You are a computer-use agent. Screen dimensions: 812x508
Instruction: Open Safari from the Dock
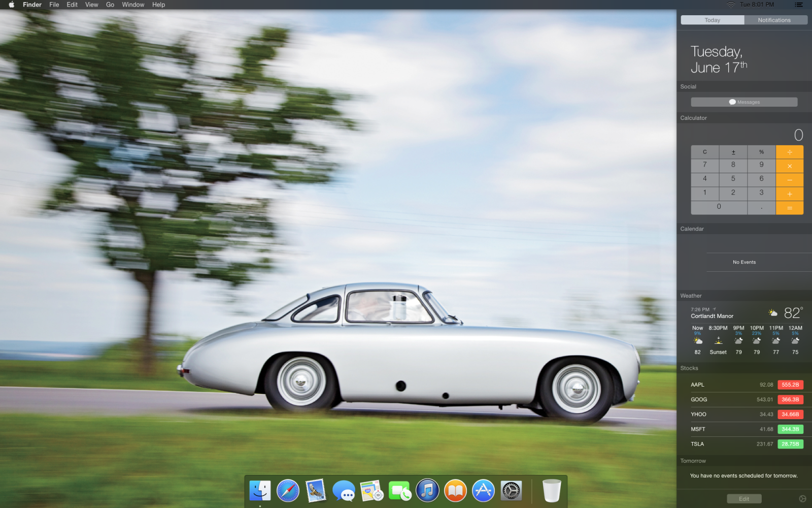(x=288, y=491)
